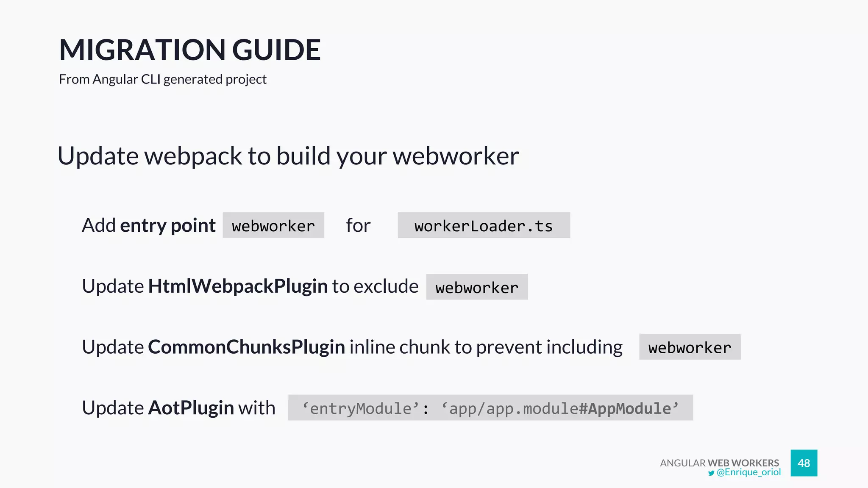Click the text to exclude
This screenshot has width=868, height=488.
point(375,286)
